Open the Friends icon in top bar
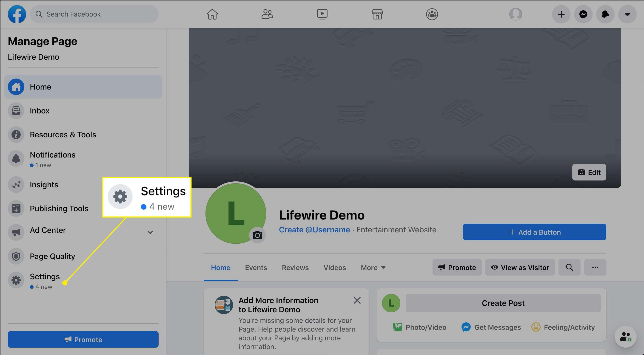The image size is (644, 355). [267, 14]
